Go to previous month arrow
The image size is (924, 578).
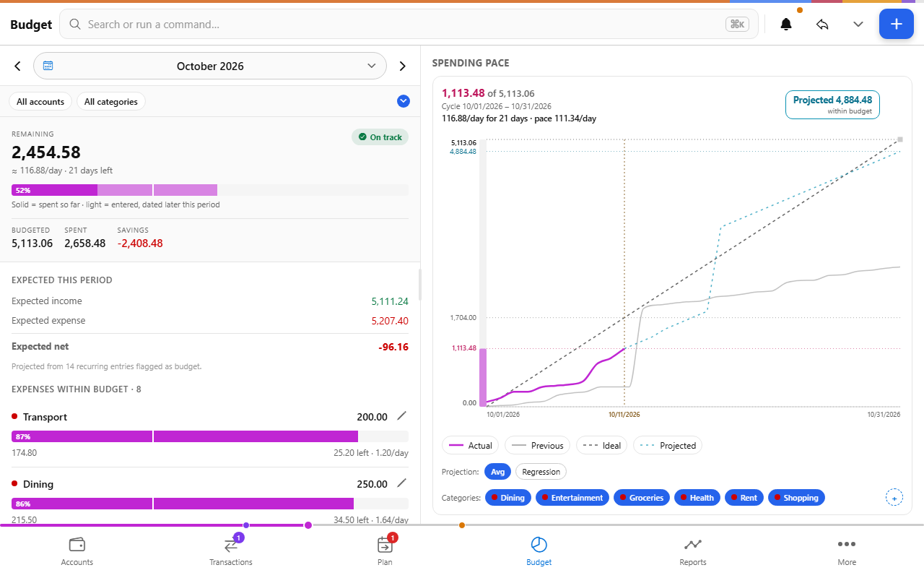click(17, 66)
